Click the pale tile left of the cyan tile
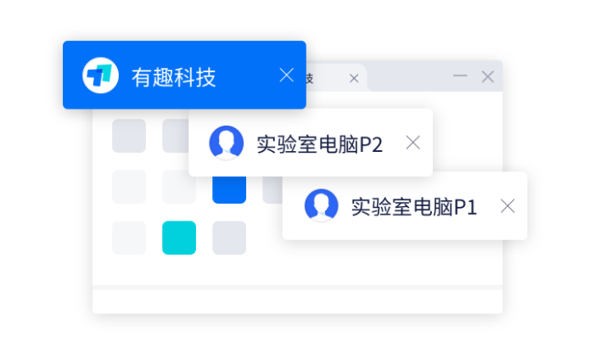This screenshot has height=364, width=589. [x=129, y=238]
